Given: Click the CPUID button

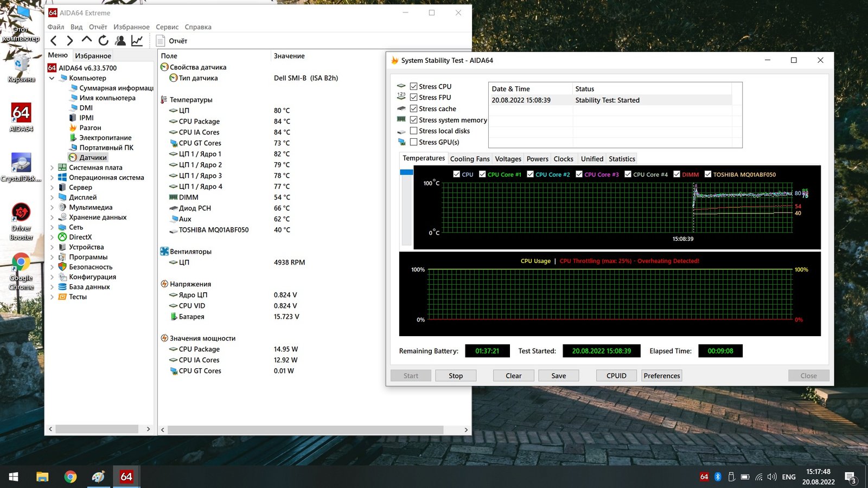Looking at the screenshot, I should pyautogui.click(x=616, y=376).
